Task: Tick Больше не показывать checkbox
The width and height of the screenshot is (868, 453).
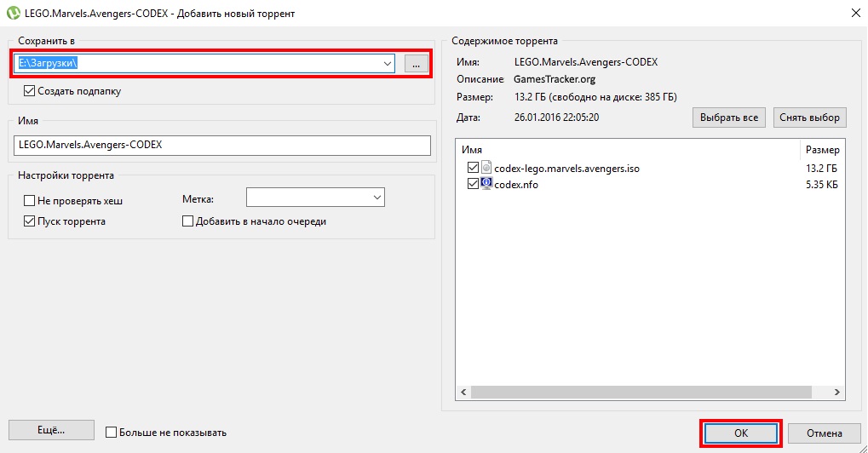Action: click(112, 432)
